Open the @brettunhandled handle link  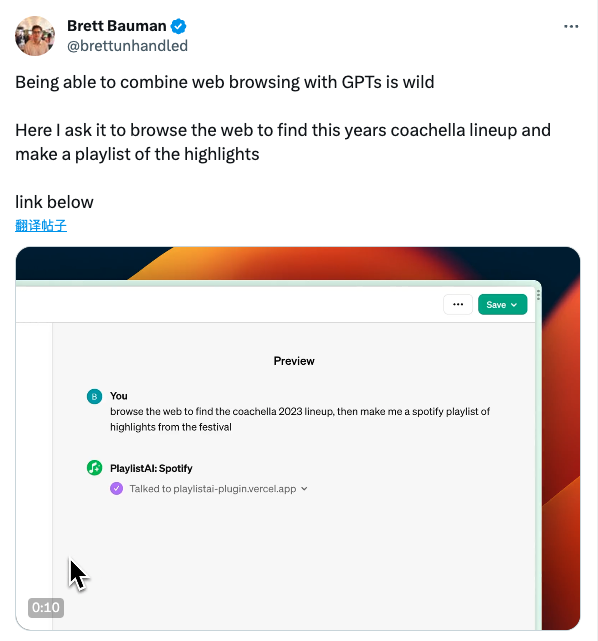(127, 46)
